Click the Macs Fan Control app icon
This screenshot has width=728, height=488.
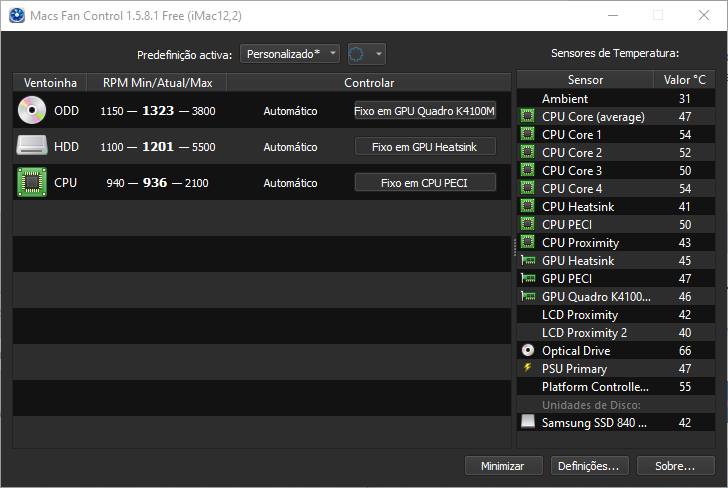[17, 15]
